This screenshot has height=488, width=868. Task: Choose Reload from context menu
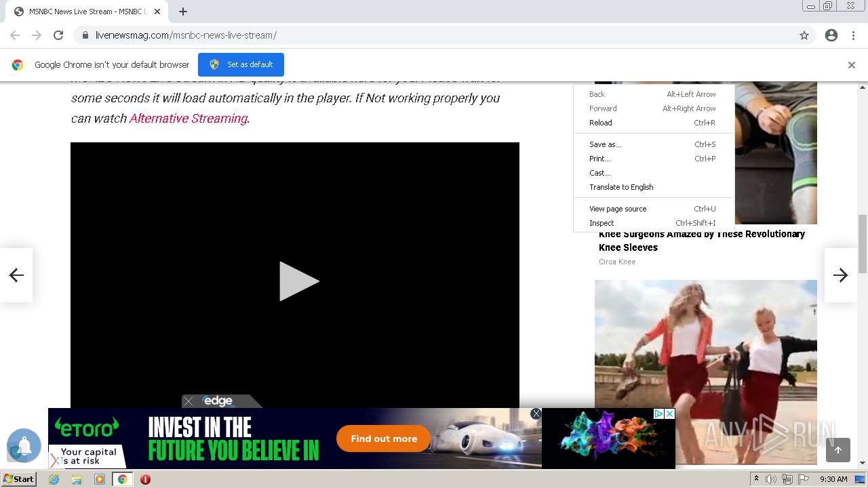coord(654,123)
